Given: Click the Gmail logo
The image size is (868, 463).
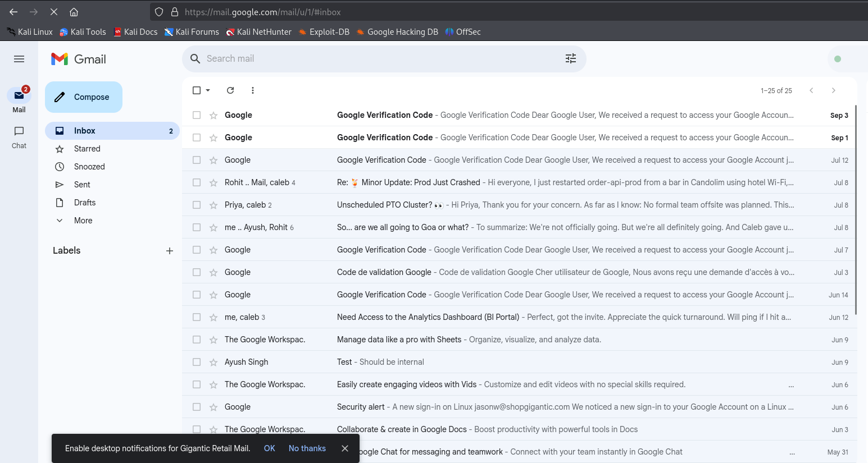Looking at the screenshot, I should pos(79,59).
